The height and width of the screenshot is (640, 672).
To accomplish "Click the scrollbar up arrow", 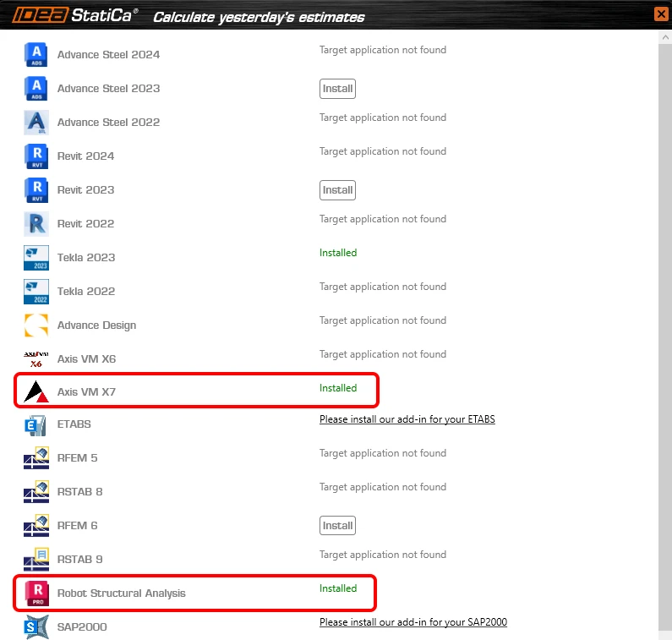I will tap(665, 37).
